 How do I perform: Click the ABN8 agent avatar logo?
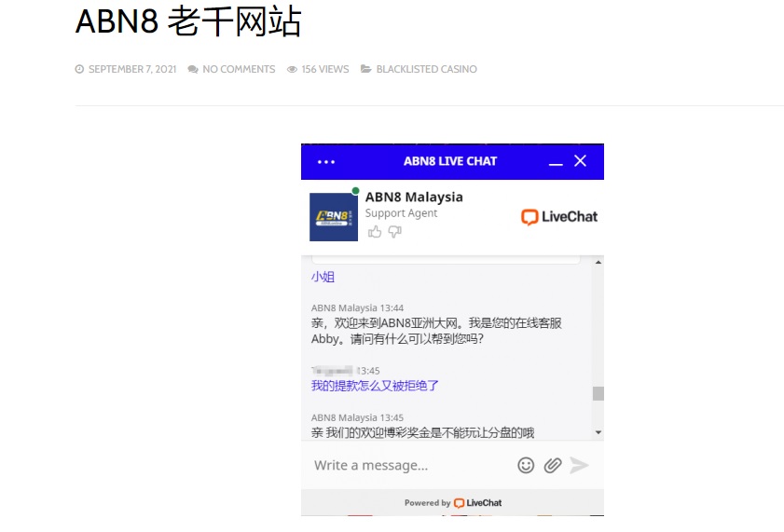tap(334, 217)
